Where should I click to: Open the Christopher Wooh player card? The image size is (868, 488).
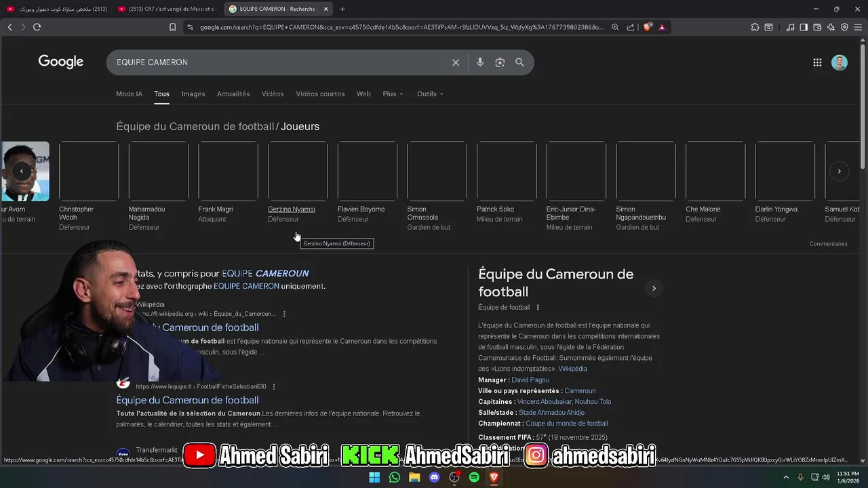(x=89, y=186)
